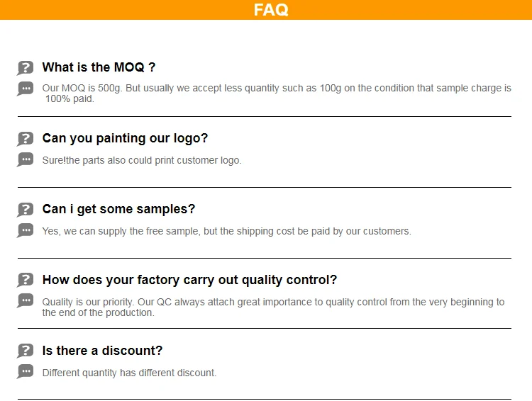Click question icon beside discount question
Image resolution: width=532 pixels, height=401 pixels.
[x=26, y=351]
